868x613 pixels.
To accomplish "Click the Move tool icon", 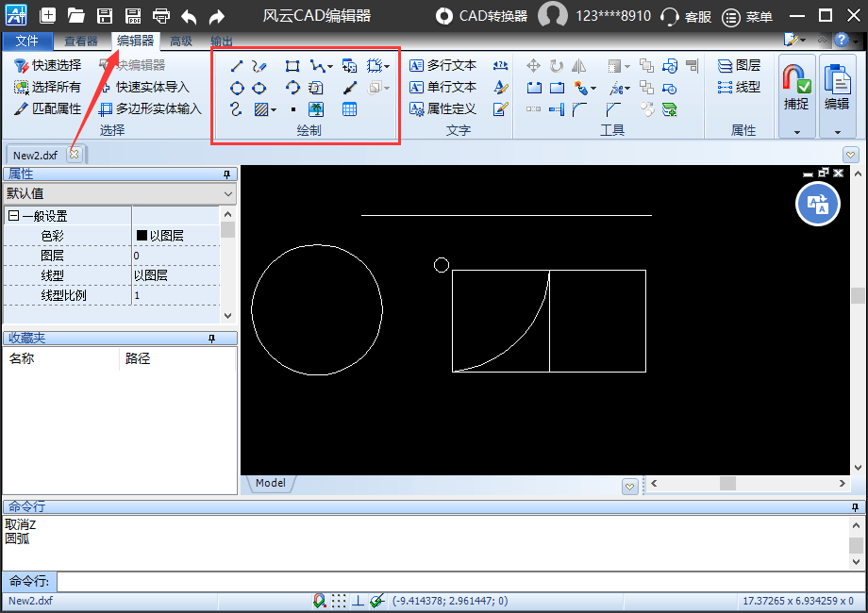I will tap(533, 66).
